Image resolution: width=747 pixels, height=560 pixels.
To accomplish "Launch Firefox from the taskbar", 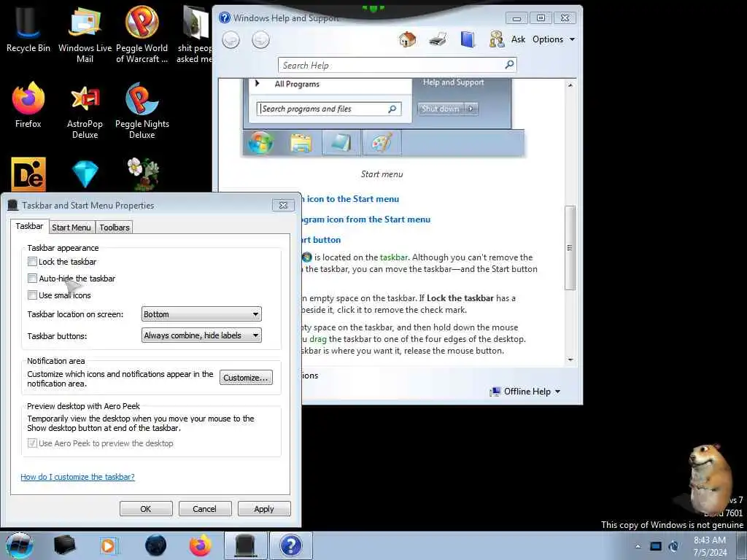I will point(201,545).
